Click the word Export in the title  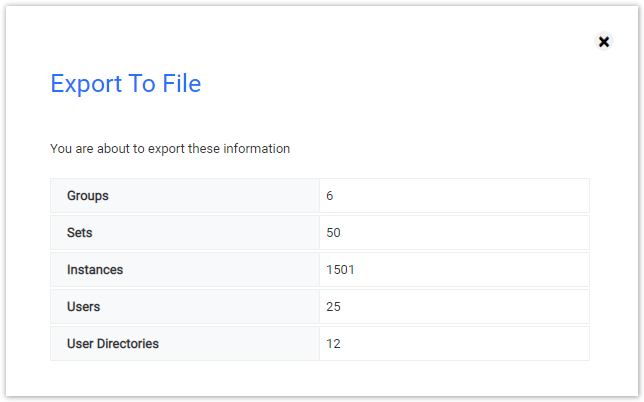coord(86,84)
